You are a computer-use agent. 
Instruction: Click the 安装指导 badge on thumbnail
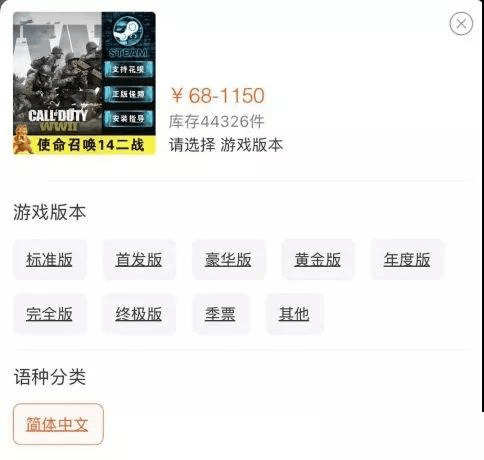[128, 118]
